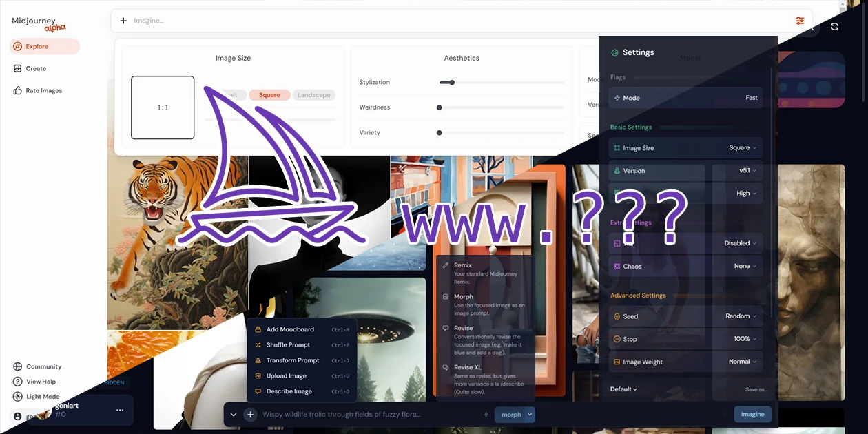Click the lightning bolt icon in bottom bar
Screen dimensions: 868x434
486,415
